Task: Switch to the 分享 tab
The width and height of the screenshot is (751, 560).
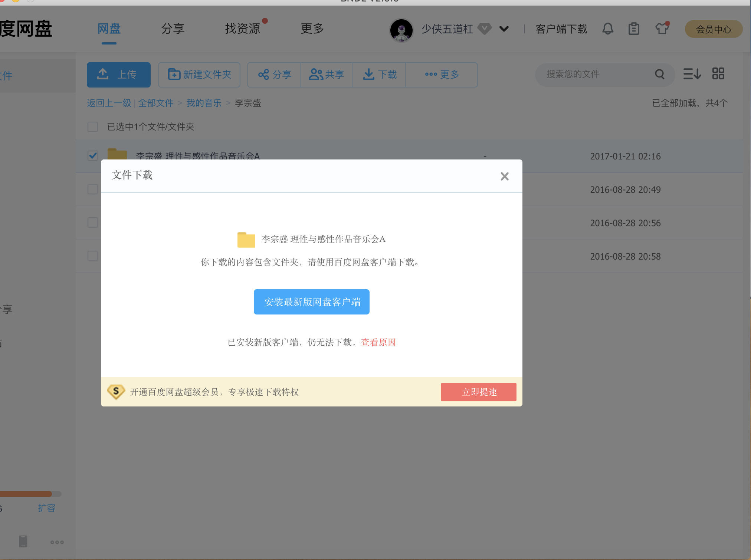Action: click(173, 29)
